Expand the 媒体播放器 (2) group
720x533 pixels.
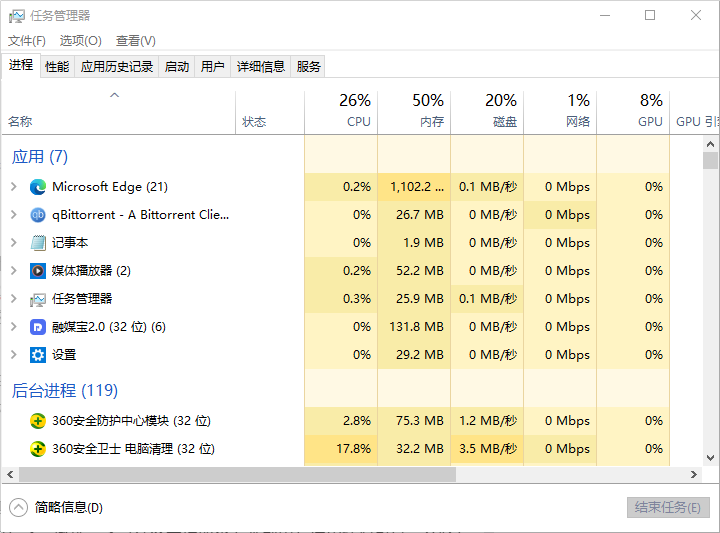(x=13, y=270)
